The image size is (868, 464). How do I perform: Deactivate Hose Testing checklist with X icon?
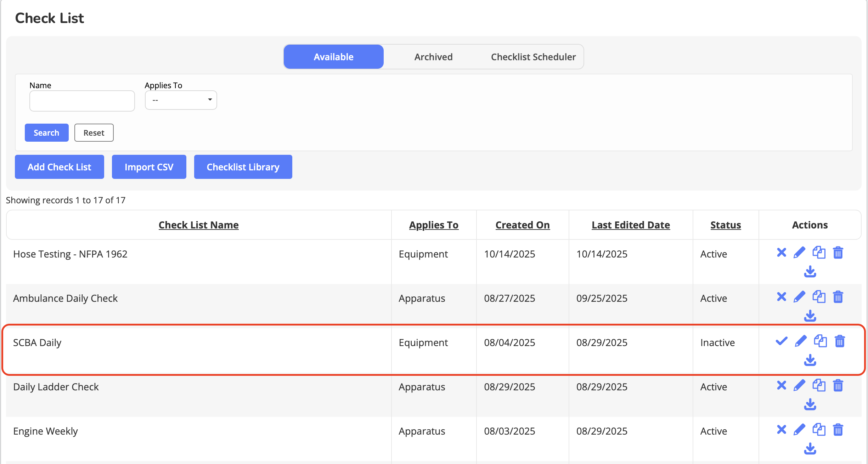[781, 253]
